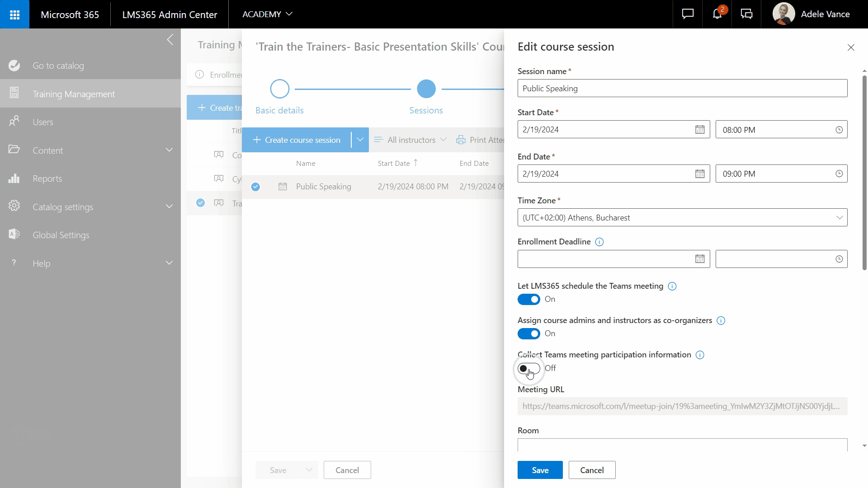Image resolution: width=868 pixels, height=488 pixels.
Task: Save the course session
Action: (x=540, y=470)
